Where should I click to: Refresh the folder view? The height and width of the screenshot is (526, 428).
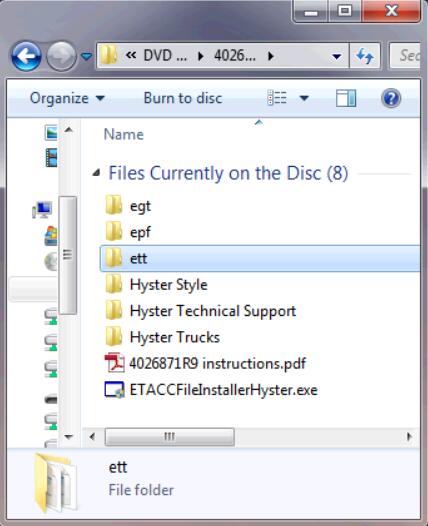point(365,56)
